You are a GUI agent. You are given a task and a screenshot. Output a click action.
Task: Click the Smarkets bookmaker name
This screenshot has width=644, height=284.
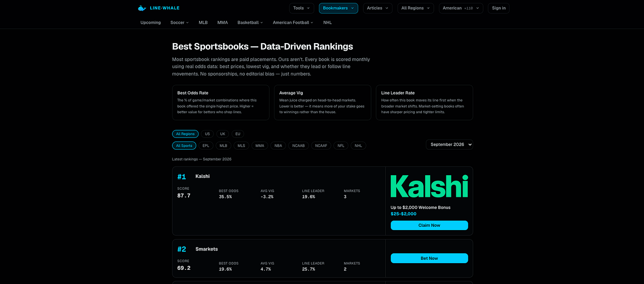(x=207, y=249)
